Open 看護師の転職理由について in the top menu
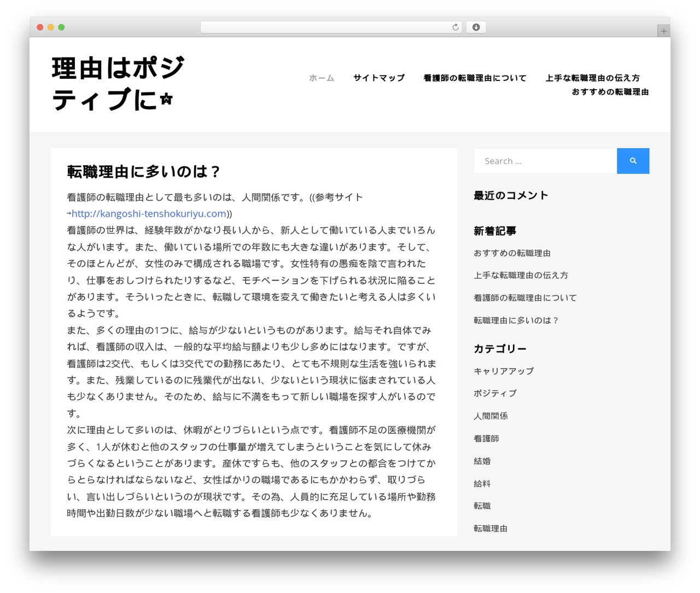Screen dimensions: 700x593 pyautogui.click(x=475, y=78)
